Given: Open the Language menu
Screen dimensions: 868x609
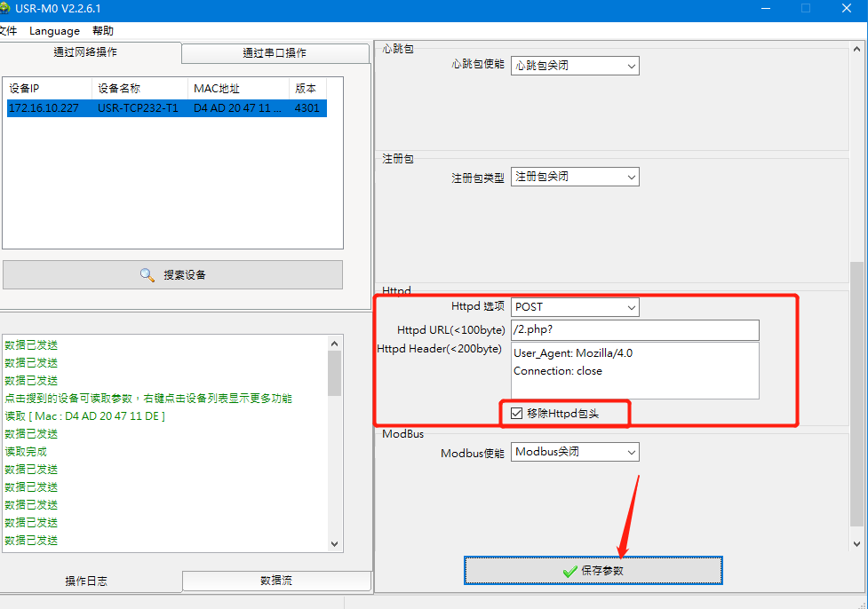Looking at the screenshot, I should coord(54,30).
